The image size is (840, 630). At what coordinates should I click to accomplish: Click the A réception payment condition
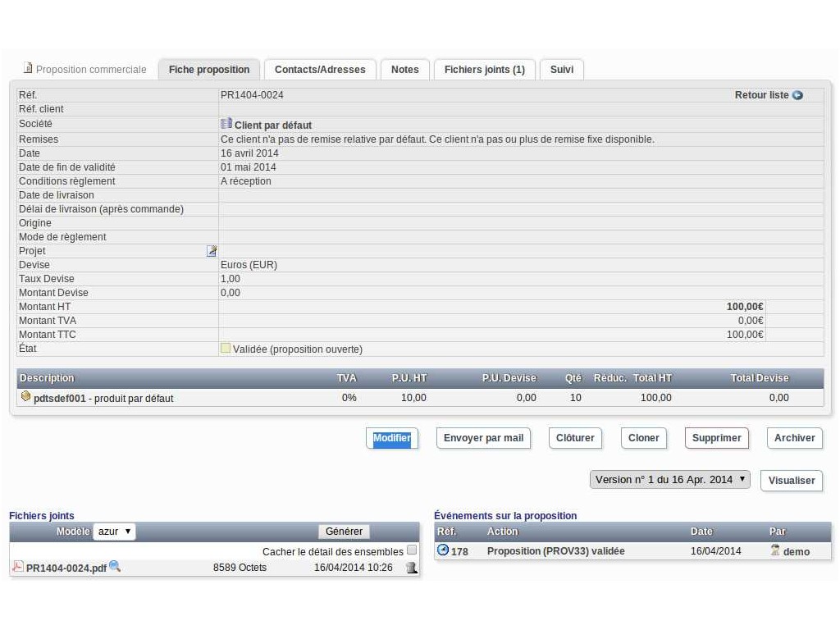tap(245, 181)
